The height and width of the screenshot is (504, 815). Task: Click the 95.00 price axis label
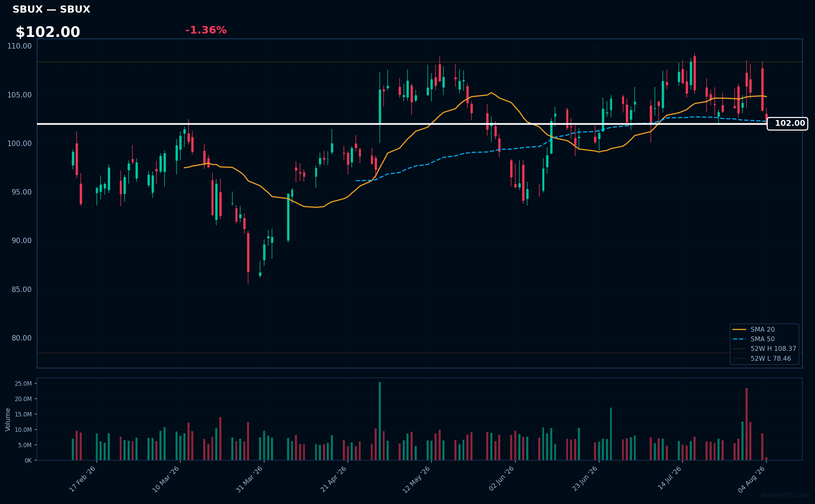22,192
